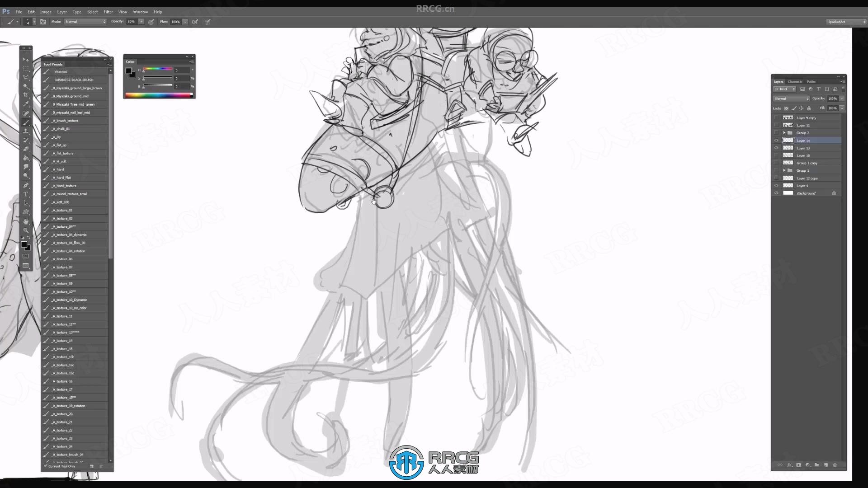Hide the Background layer
This screenshot has height=488, width=868.
[776, 193]
